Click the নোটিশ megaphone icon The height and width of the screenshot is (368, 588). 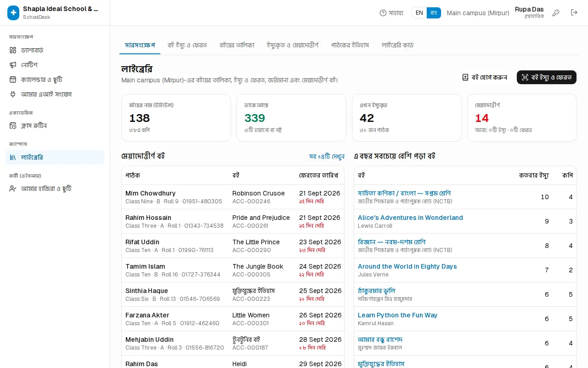pyautogui.click(x=13, y=65)
